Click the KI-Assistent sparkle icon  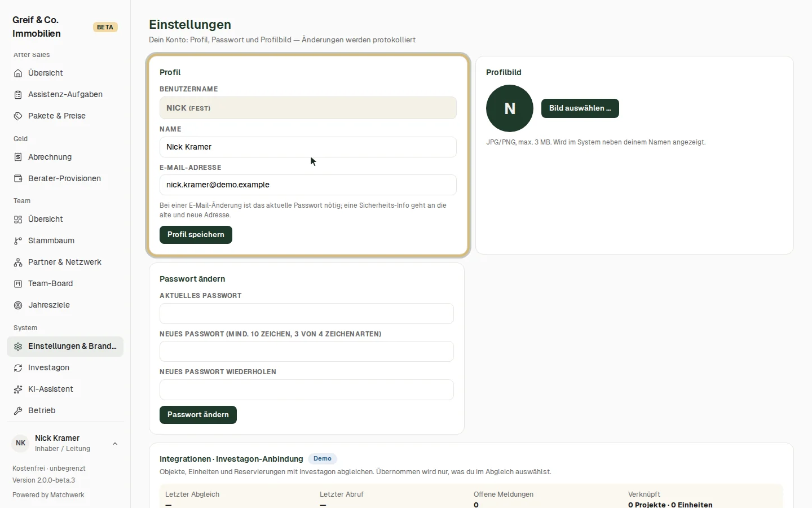point(18,389)
